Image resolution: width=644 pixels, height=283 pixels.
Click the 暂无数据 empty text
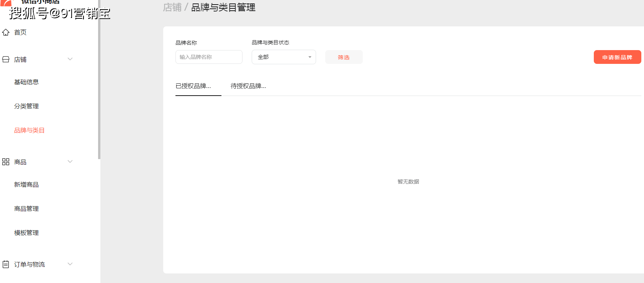408,182
